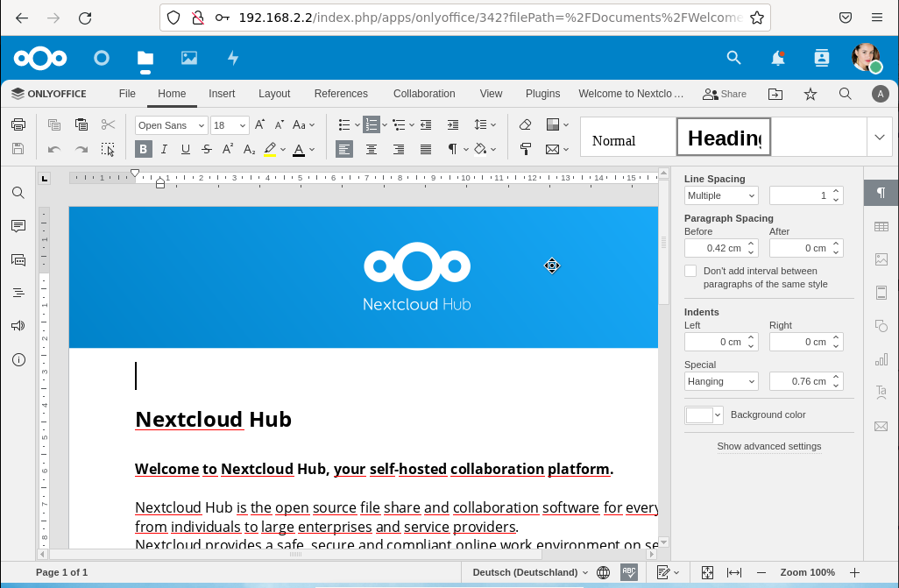Image resolution: width=899 pixels, height=588 pixels.
Task: Open the paragraph Background color swatch
Action: tap(704, 414)
